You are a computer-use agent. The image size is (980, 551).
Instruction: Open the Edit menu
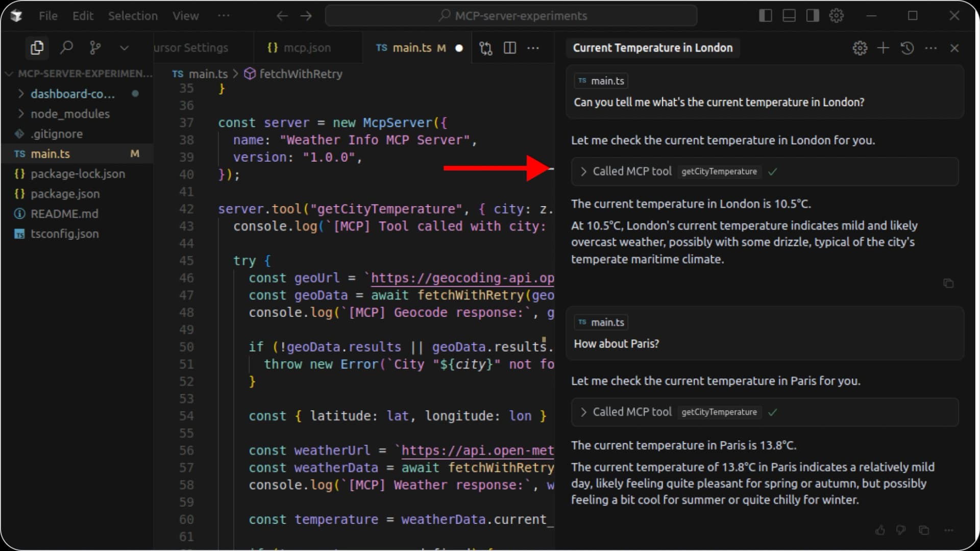[83, 16]
